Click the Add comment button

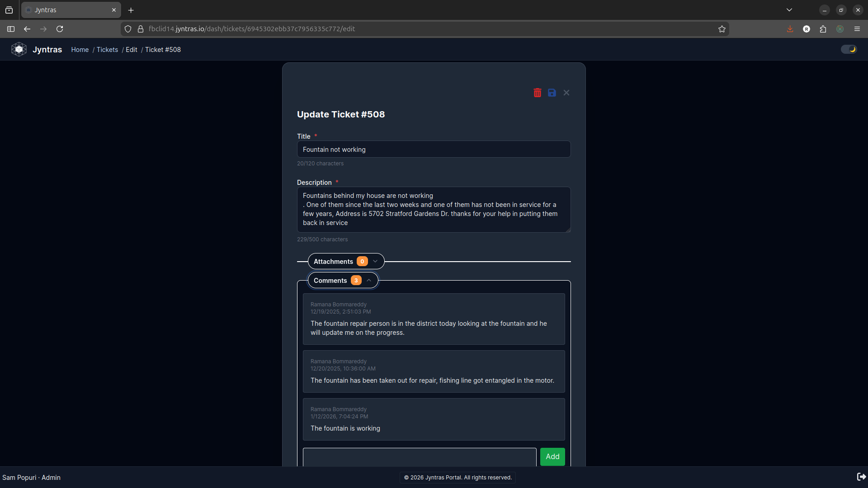point(552,456)
